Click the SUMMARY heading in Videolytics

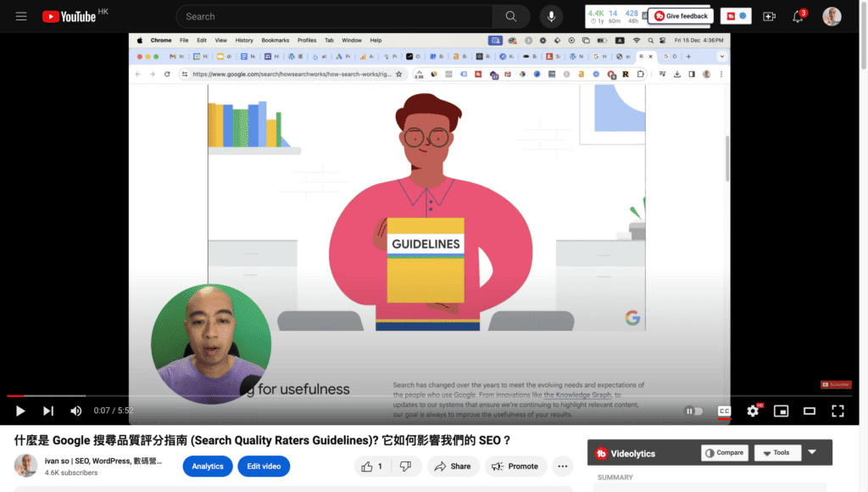(x=615, y=477)
